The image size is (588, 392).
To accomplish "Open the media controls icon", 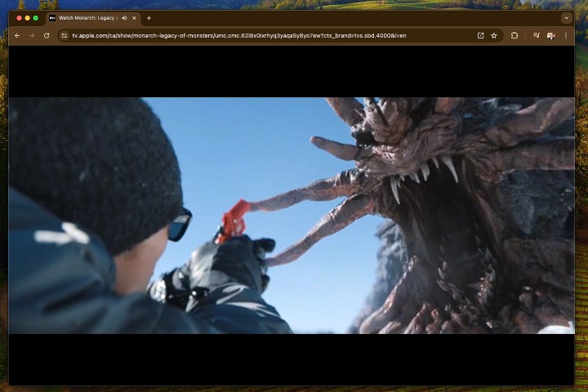I will click(536, 36).
